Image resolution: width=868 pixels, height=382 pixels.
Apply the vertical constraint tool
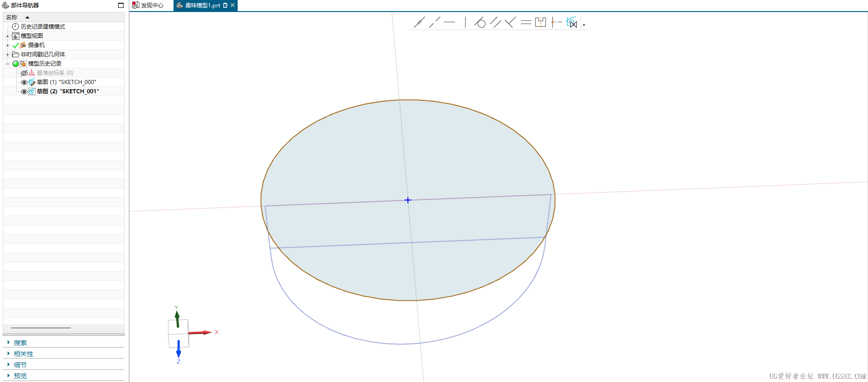(x=465, y=22)
